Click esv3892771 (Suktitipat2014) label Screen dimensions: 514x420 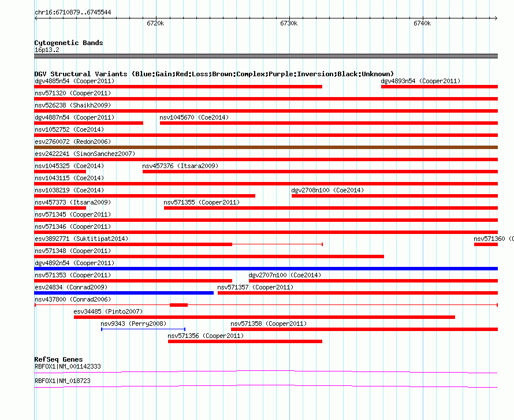[x=81, y=239]
